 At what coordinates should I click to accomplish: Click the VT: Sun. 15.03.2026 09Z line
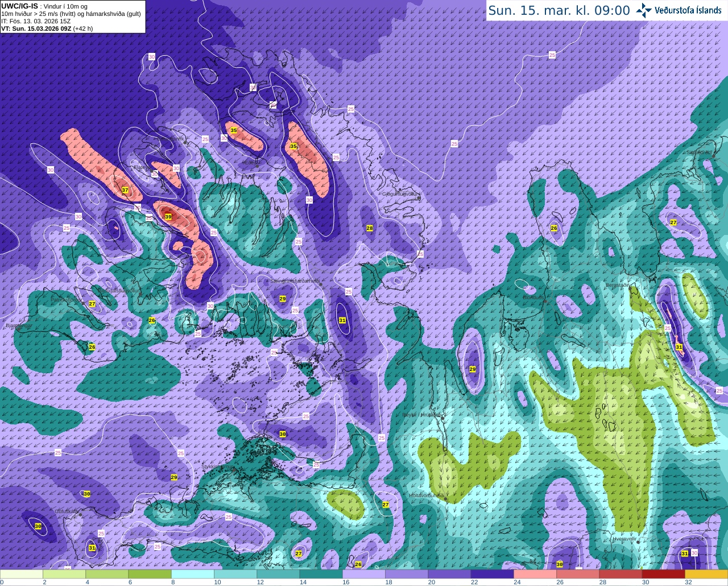tap(47, 28)
